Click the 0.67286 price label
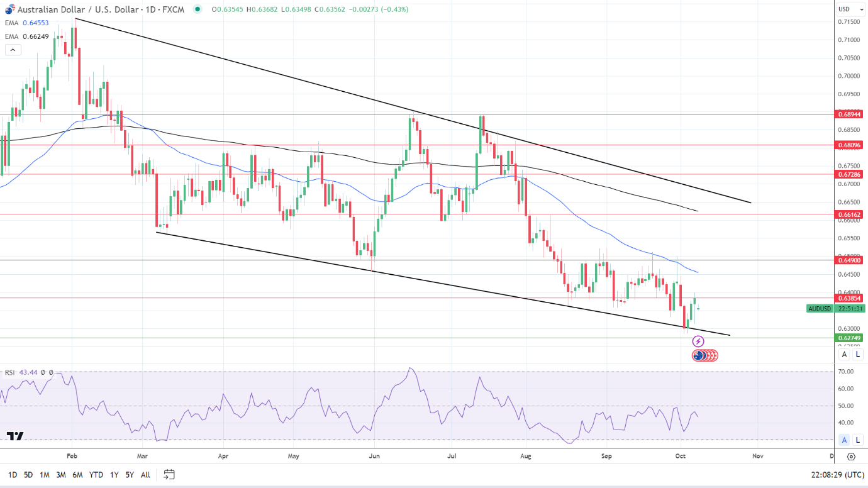This screenshot has width=868, height=488. coord(849,174)
